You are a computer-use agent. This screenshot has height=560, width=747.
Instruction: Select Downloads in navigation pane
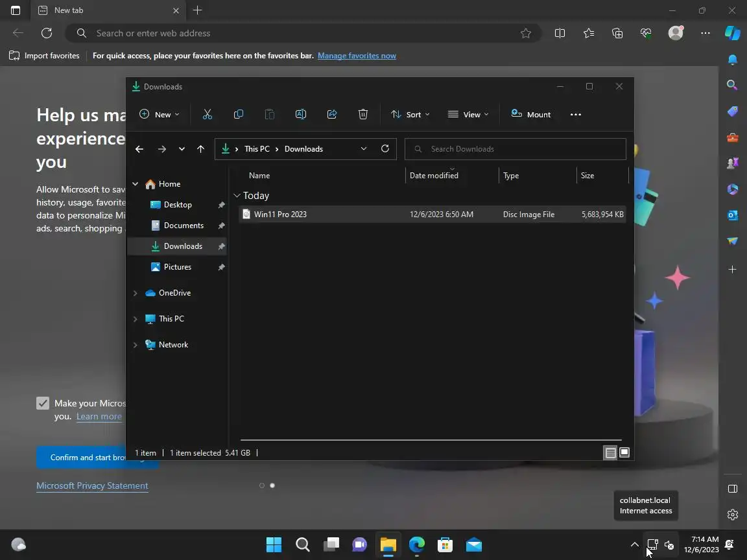pyautogui.click(x=177, y=246)
